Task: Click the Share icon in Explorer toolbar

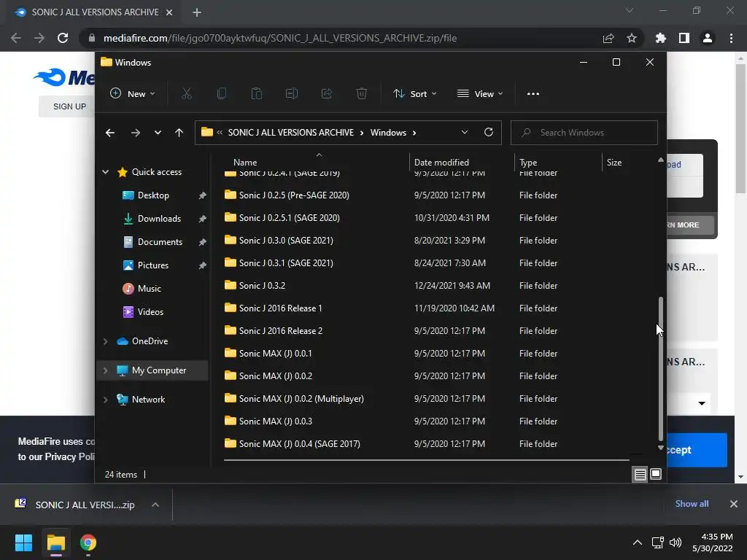Action: 327,94
